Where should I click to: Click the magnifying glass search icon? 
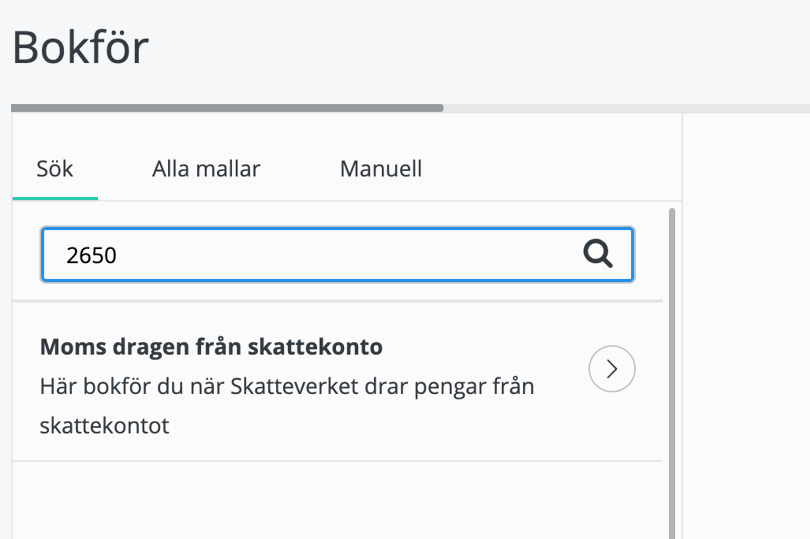(598, 255)
